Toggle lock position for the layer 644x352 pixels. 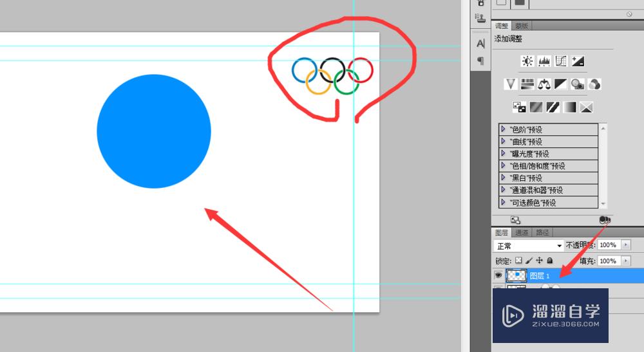(x=539, y=261)
